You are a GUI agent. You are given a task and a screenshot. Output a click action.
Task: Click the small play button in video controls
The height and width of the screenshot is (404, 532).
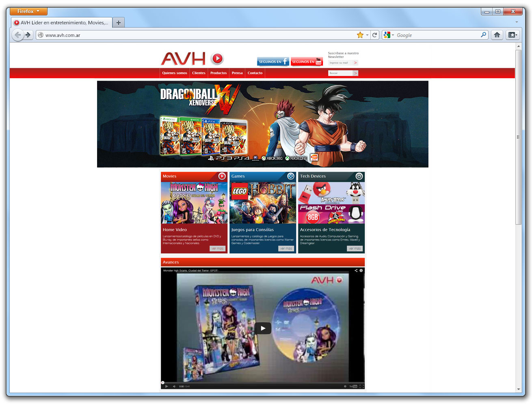tap(167, 386)
